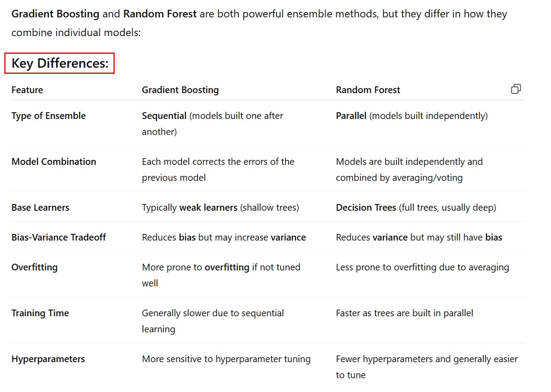Click the bold 'weak learners' text

(208, 208)
